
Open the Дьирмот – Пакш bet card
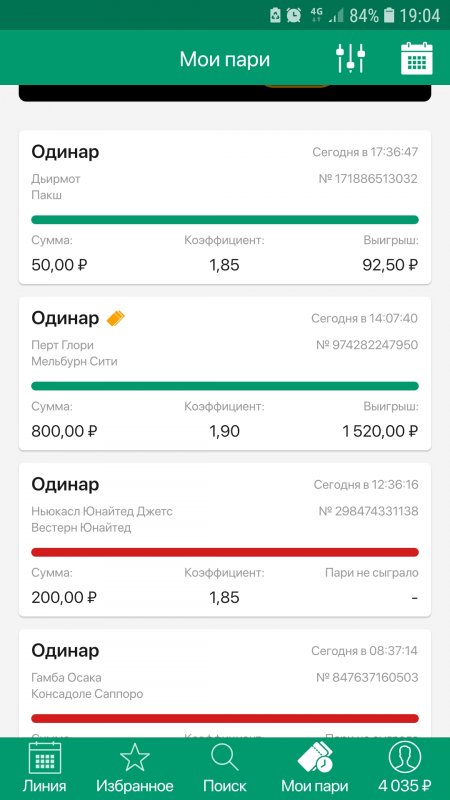pyautogui.click(x=225, y=207)
